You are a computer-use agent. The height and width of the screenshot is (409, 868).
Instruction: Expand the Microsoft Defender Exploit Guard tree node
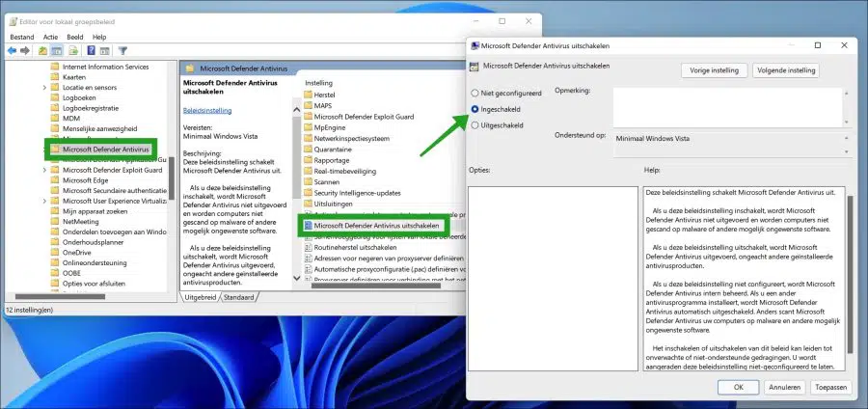click(44, 170)
